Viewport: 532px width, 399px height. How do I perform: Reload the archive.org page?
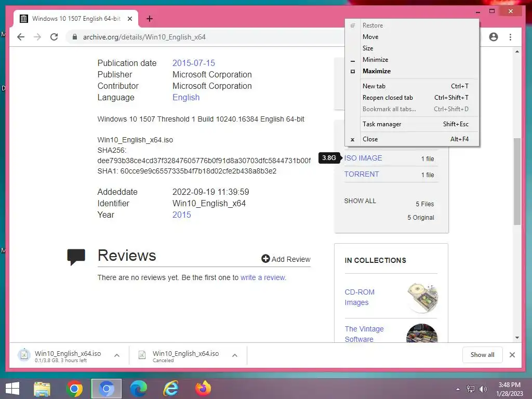[54, 37]
